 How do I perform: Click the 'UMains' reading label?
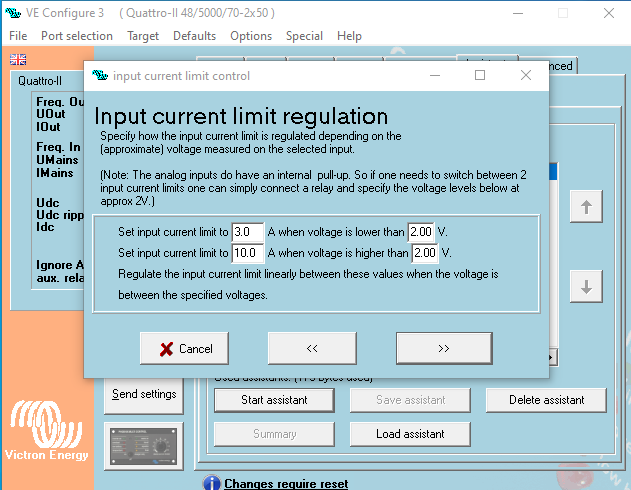point(57,160)
